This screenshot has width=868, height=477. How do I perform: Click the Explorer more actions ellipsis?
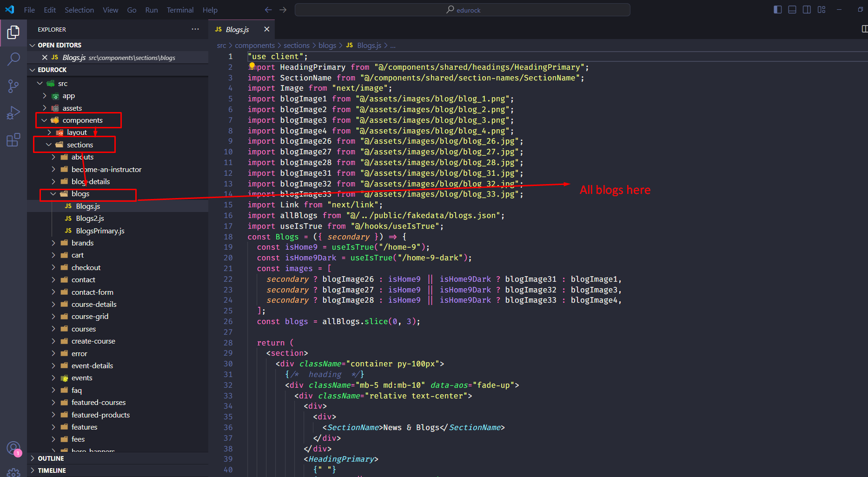tap(195, 29)
